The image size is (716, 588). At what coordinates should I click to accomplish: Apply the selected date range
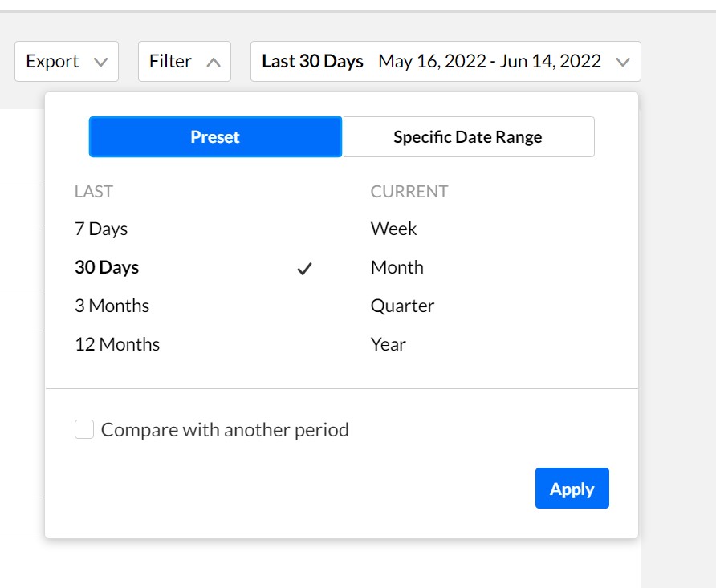coord(572,488)
